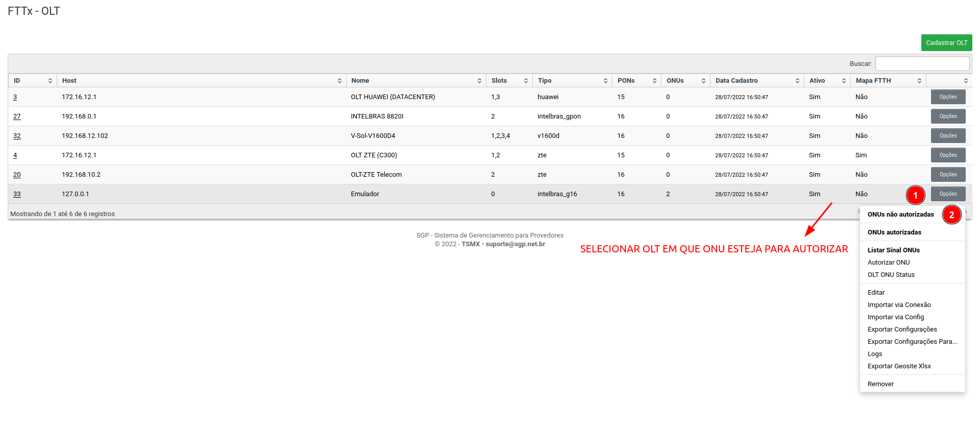The width and height of the screenshot is (980, 424).
Task: Expand Opções for OLT ZTE (C300)
Action: 948,155
